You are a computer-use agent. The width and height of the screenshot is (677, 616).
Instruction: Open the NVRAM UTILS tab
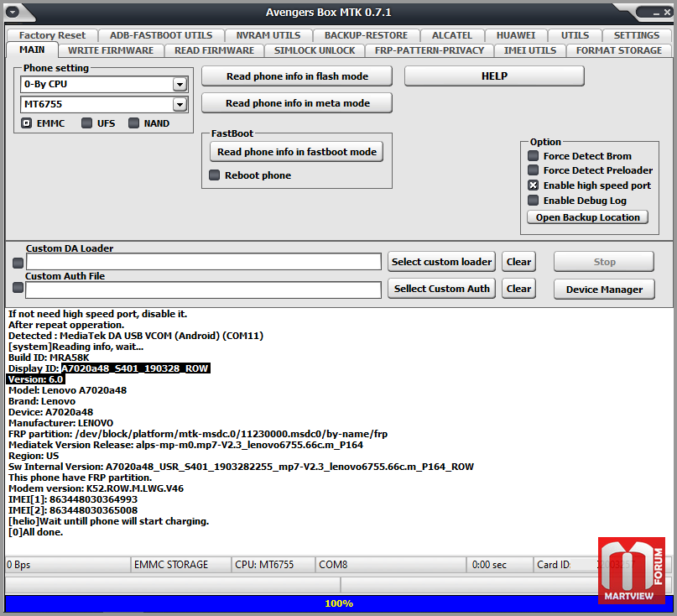coord(268,35)
